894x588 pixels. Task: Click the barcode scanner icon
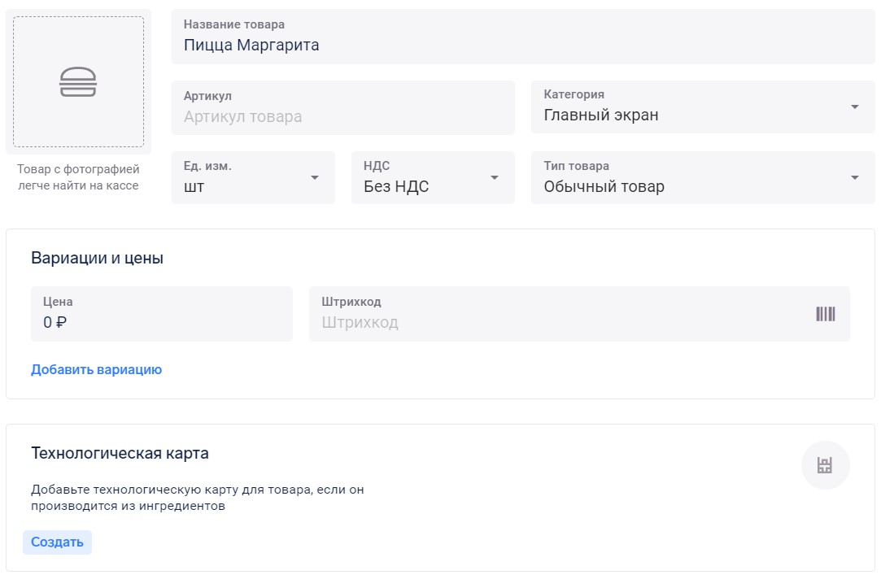[825, 314]
